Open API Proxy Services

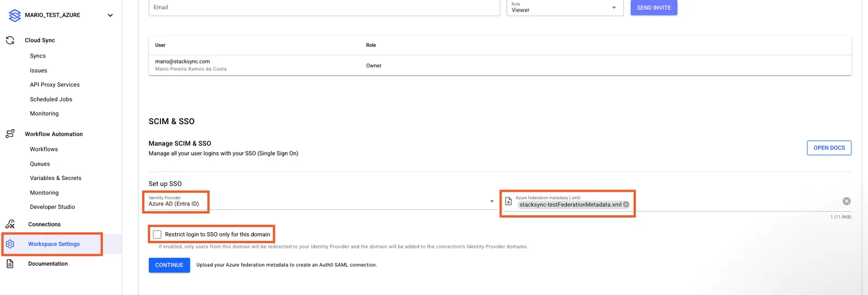(x=55, y=85)
